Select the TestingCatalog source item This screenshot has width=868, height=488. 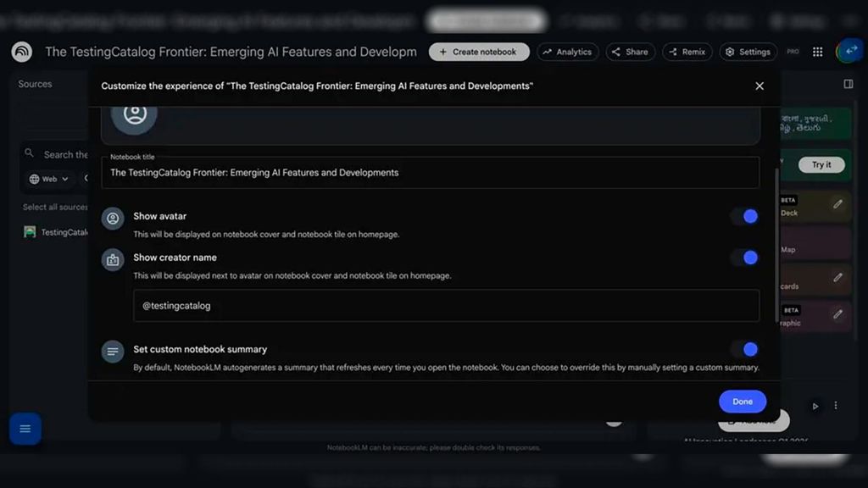pyautogui.click(x=55, y=232)
